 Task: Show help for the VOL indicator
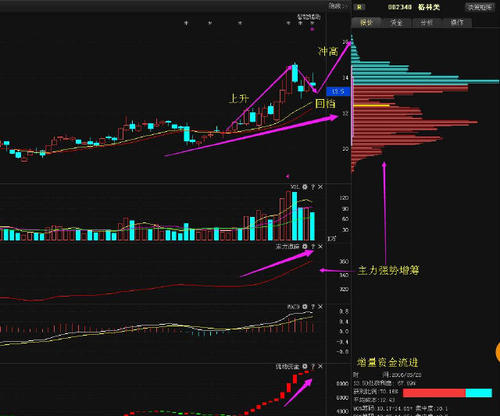click(313, 187)
